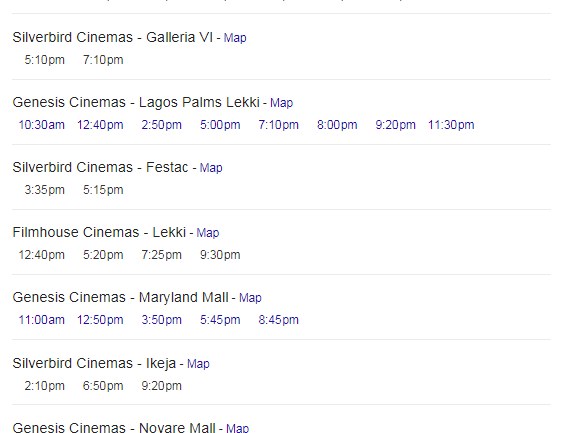Image resolution: width=565 pixels, height=433 pixels.
Task: Choose 5:00pm showtime at Lagos Palms Lekki
Action: point(220,125)
